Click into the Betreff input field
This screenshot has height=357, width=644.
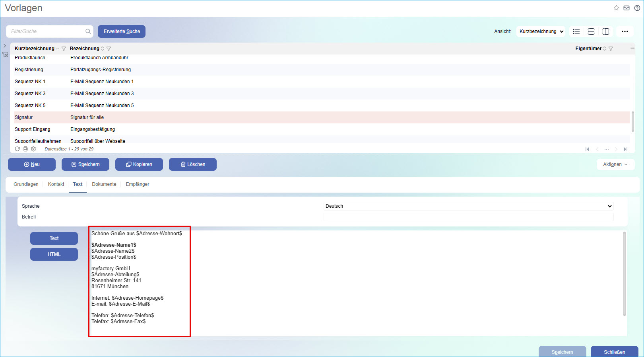point(469,217)
